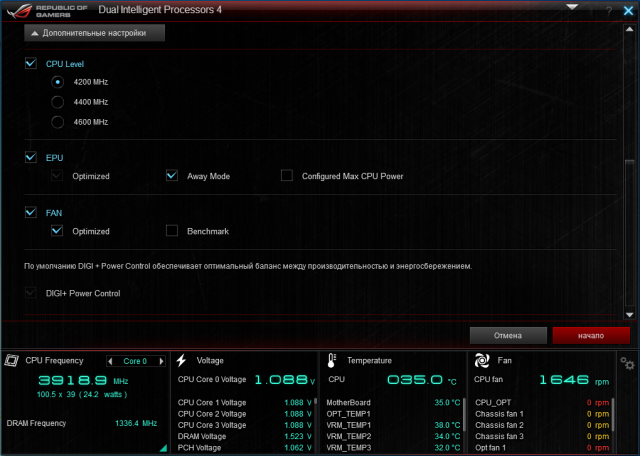Click the Opt fan 1 row
640x456 pixels.
pyautogui.click(x=542, y=448)
